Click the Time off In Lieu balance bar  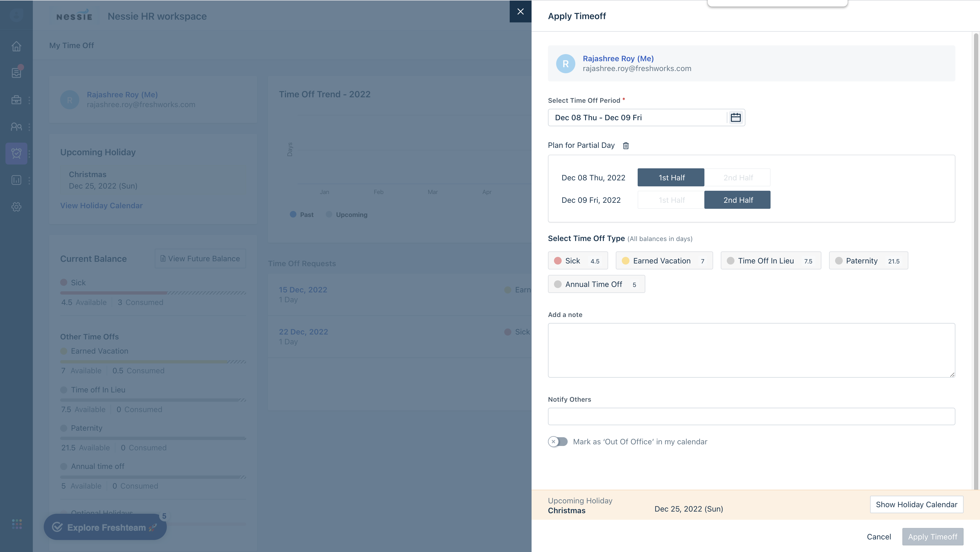click(x=153, y=400)
